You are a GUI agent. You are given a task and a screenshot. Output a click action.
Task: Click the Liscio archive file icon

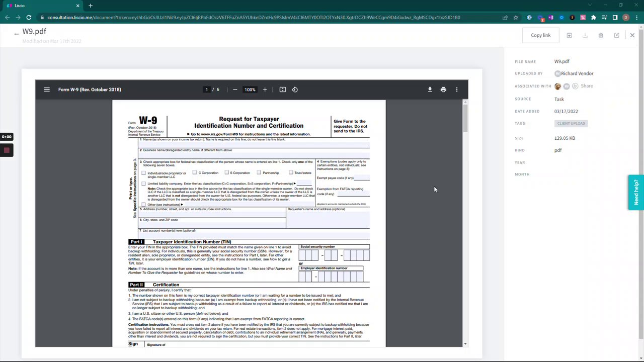(569, 35)
